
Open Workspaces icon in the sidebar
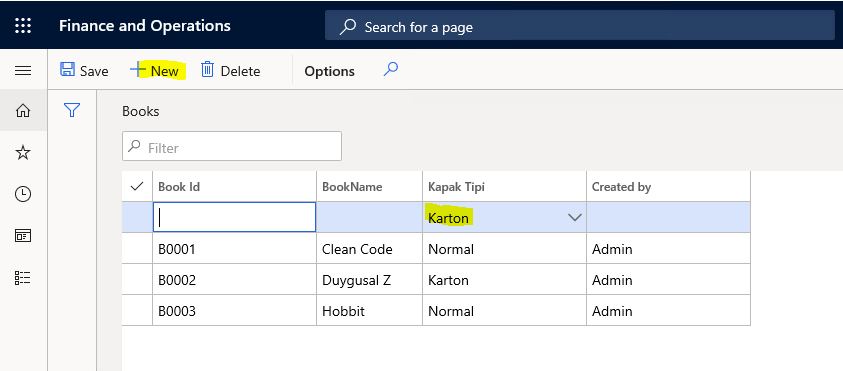[x=23, y=236]
